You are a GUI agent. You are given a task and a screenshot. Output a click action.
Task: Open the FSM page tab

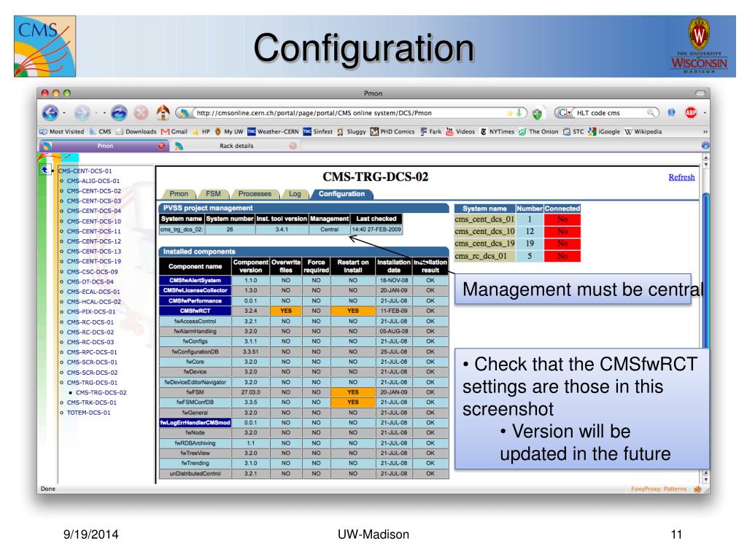pos(214,194)
